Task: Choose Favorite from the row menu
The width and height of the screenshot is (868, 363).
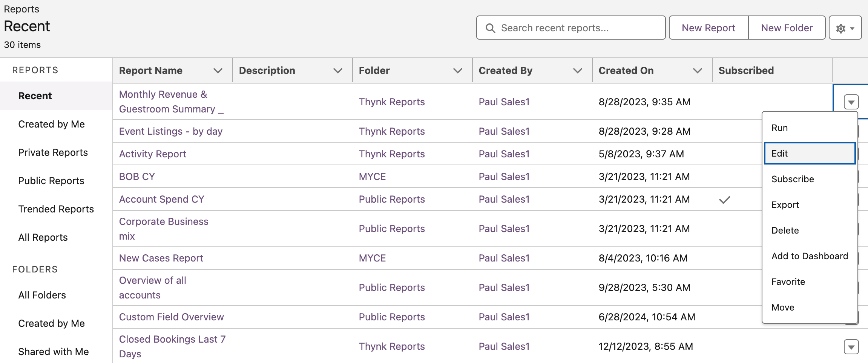Action: tap(810, 282)
